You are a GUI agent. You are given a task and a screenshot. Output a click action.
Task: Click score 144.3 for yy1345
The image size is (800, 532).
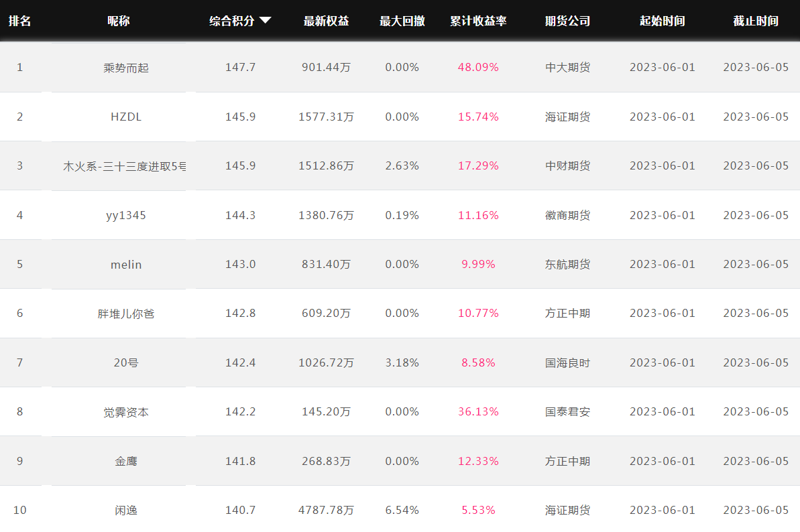point(240,215)
